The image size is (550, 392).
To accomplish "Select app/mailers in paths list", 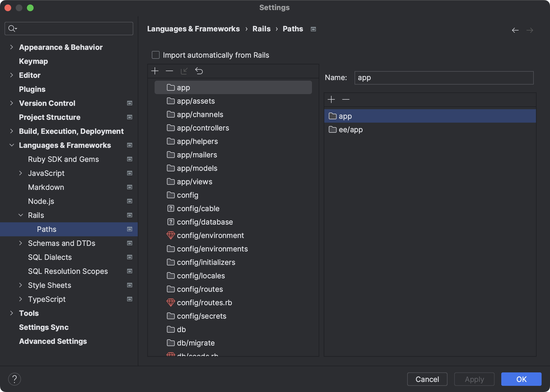I will [x=233, y=155].
